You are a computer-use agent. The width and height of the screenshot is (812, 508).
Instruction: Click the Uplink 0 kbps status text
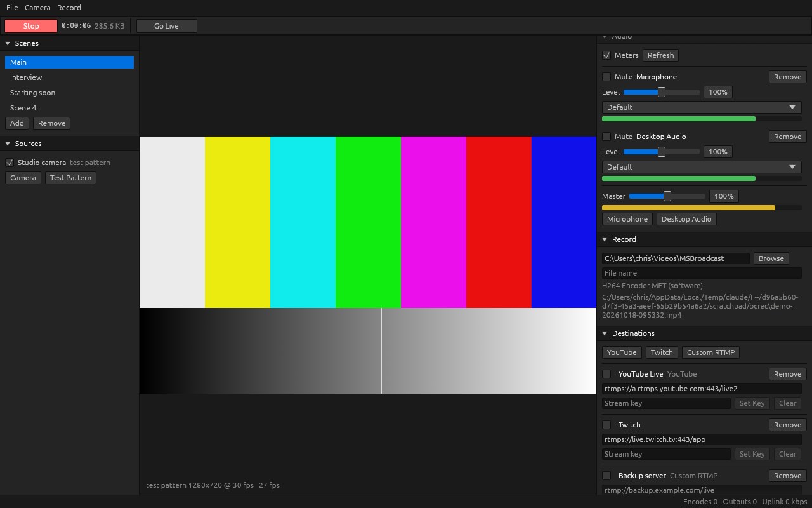point(784,502)
